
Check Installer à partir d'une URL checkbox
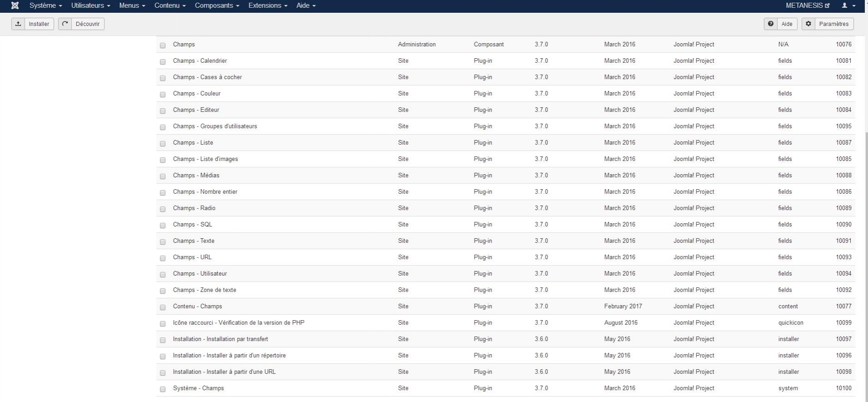point(163,372)
